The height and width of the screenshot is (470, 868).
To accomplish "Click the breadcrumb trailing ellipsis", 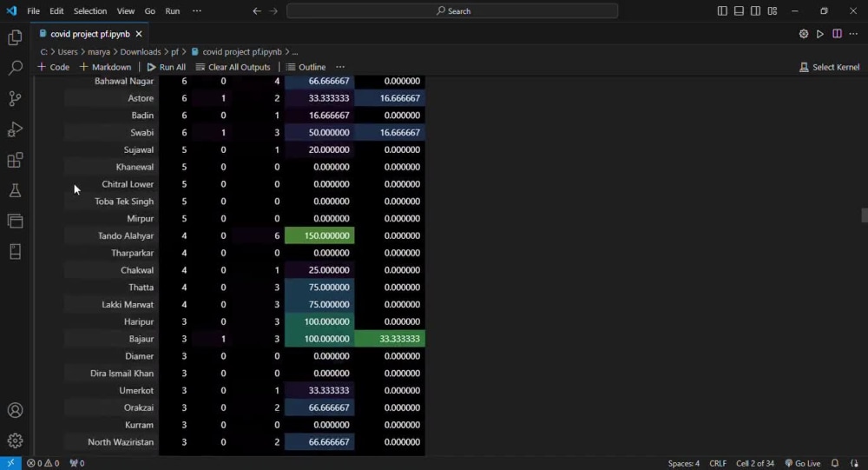I will point(295,51).
